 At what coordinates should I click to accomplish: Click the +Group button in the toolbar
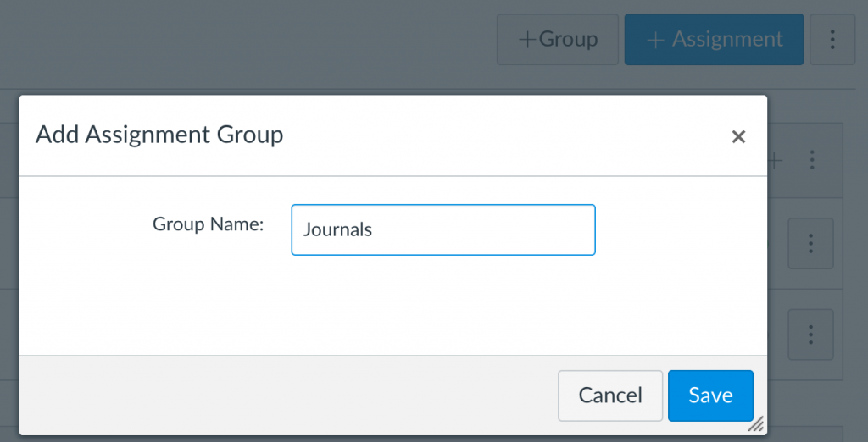(558, 39)
